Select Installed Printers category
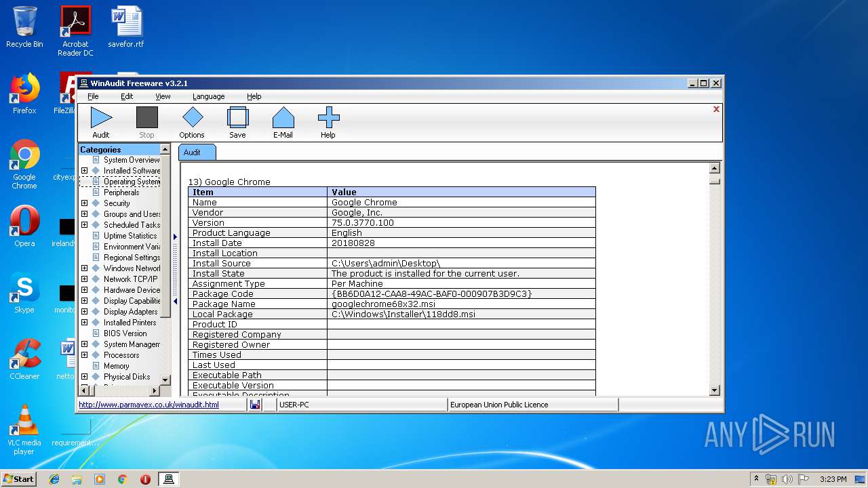This screenshot has width=868, height=488. 130,323
